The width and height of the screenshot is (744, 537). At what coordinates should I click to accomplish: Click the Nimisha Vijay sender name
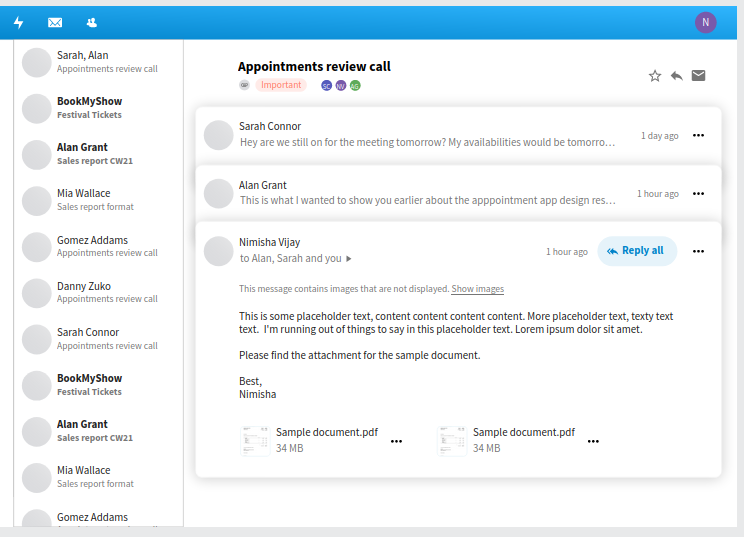[270, 242]
